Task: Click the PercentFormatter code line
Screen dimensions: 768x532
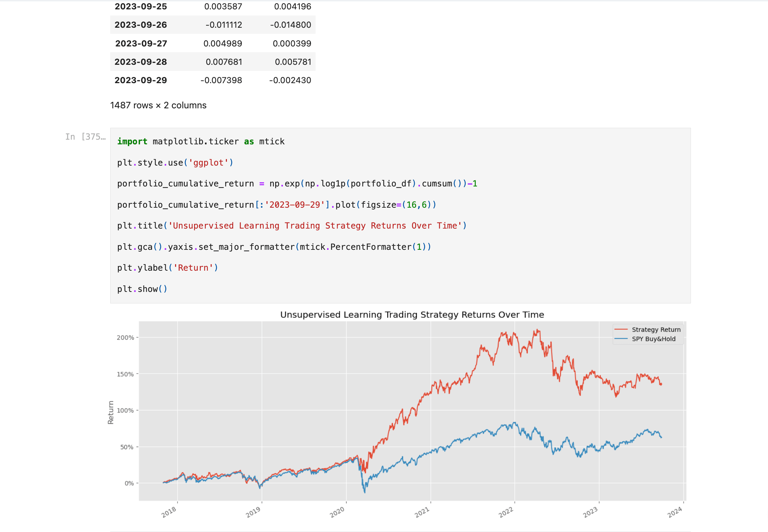Action: [x=274, y=247]
